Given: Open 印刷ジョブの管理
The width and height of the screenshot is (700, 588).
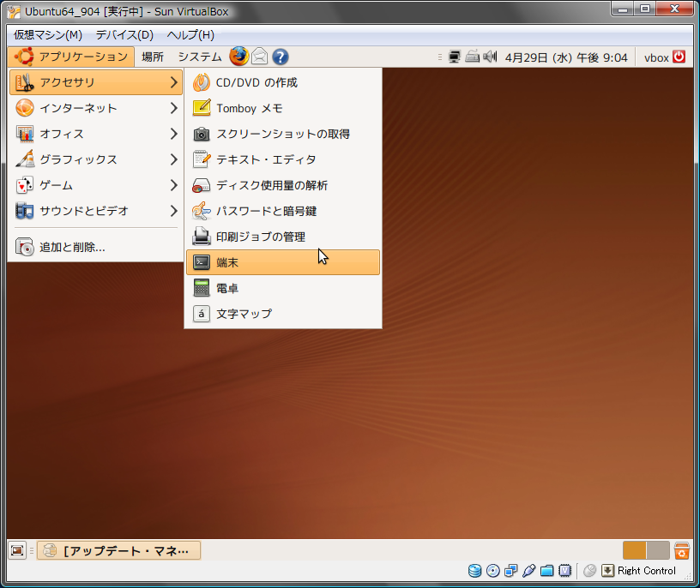Looking at the screenshot, I should [x=283, y=237].
